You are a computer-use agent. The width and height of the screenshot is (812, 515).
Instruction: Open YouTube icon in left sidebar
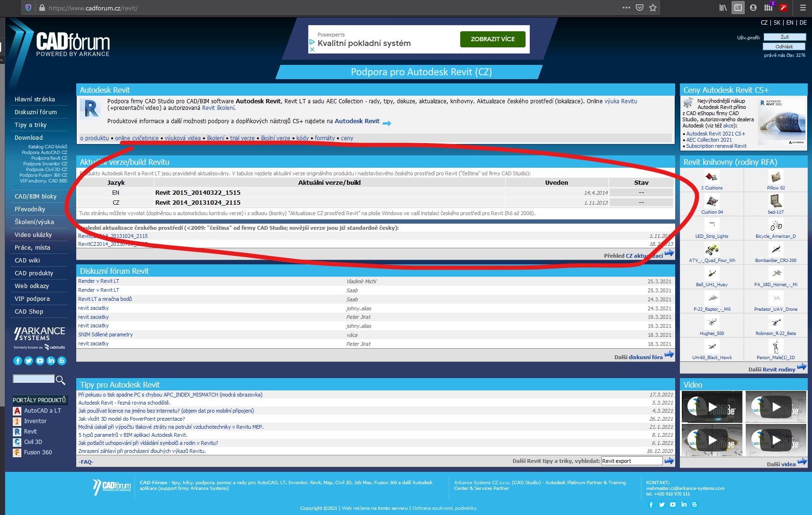(x=40, y=361)
